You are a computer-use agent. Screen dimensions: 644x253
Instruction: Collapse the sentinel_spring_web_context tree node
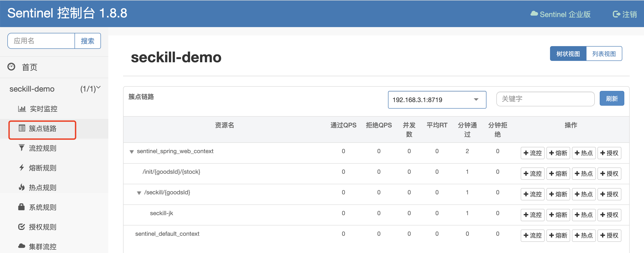click(x=132, y=152)
